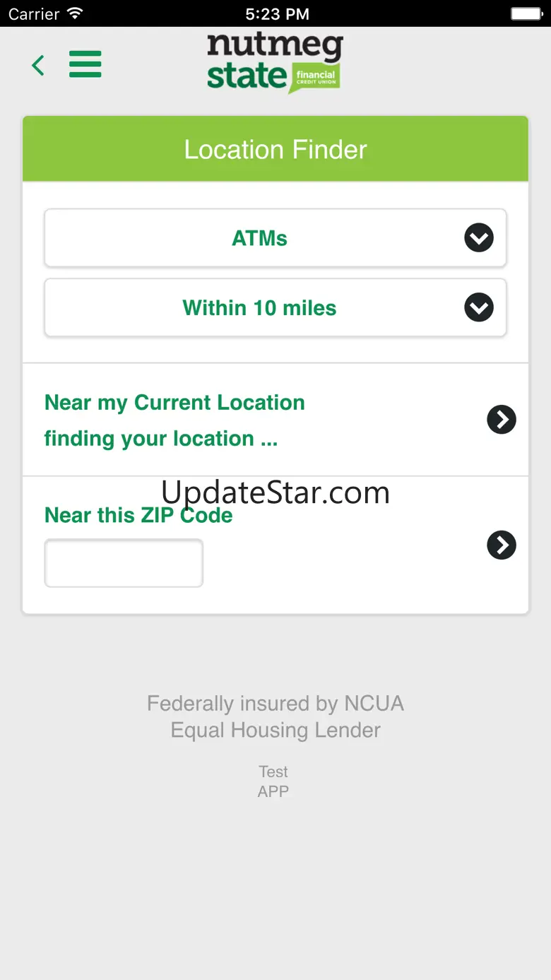Viewport: 551px width, 980px height.
Task: Click the distance dropdown chevron icon
Action: (x=478, y=307)
